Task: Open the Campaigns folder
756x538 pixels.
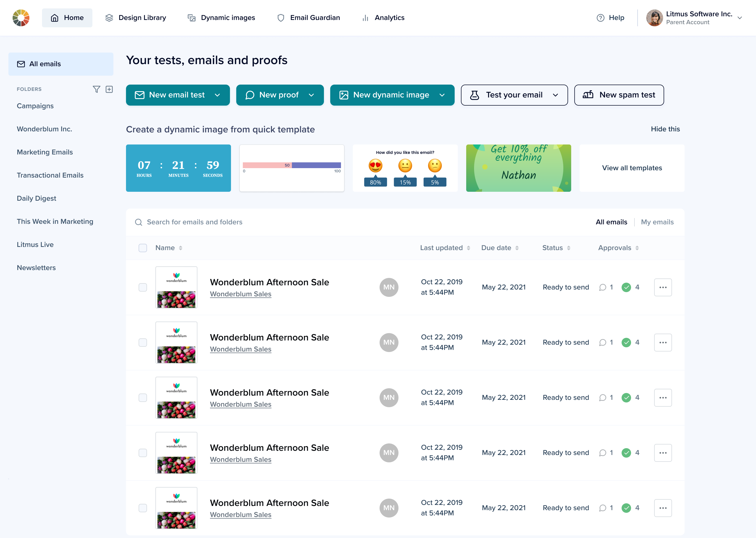Action: point(35,106)
